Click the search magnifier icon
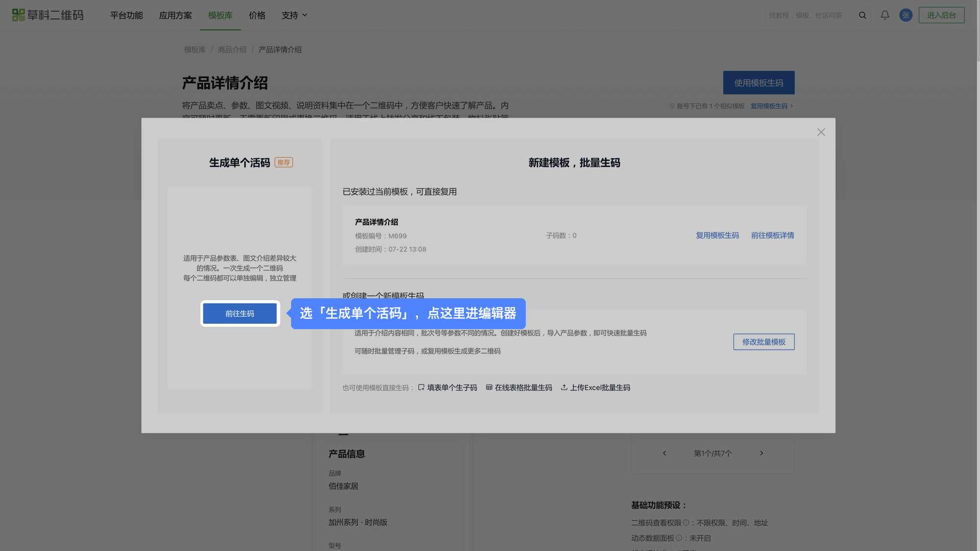The width and height of the screenshot is (980, 551). [862, 15]
